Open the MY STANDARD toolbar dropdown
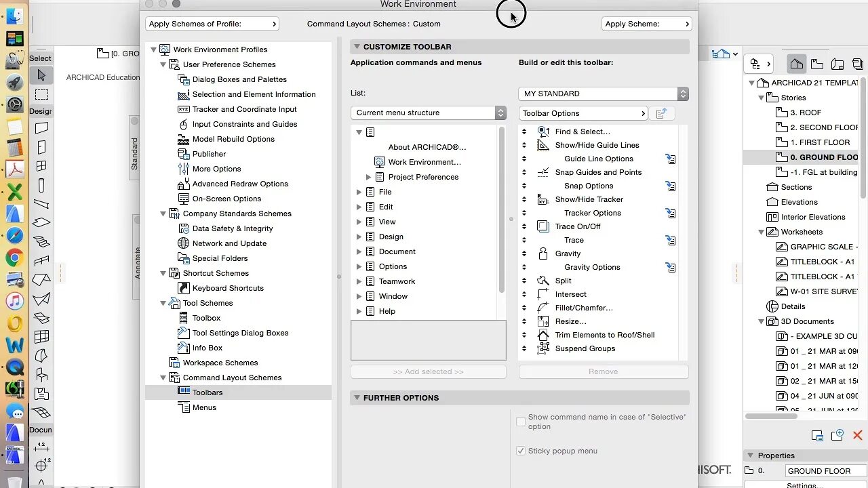Screen dimensions: 868x488 [604, 94]
